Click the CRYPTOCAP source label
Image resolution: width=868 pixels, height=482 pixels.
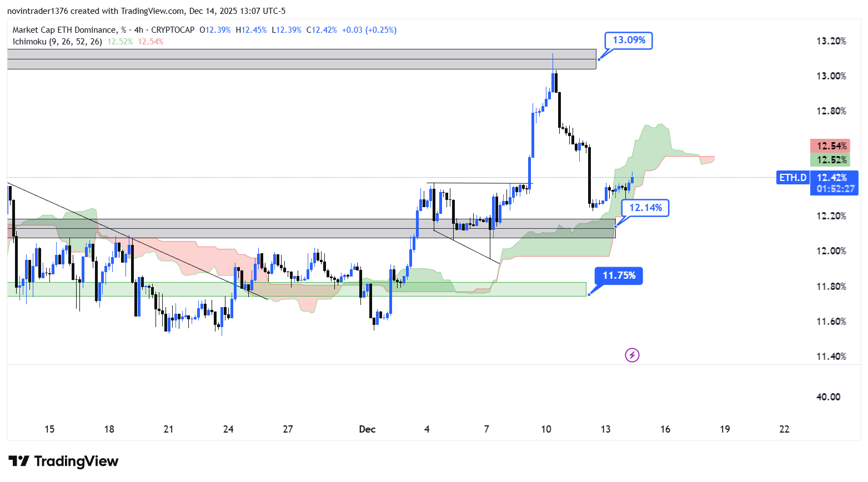pos(173,30)
